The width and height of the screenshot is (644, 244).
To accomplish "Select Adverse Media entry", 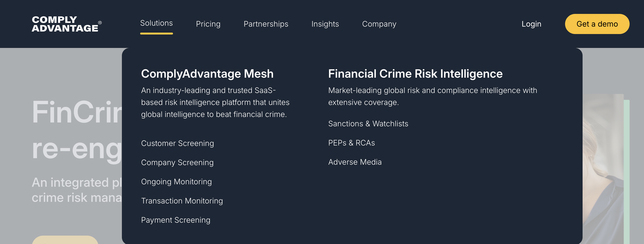I will (355, 162).
